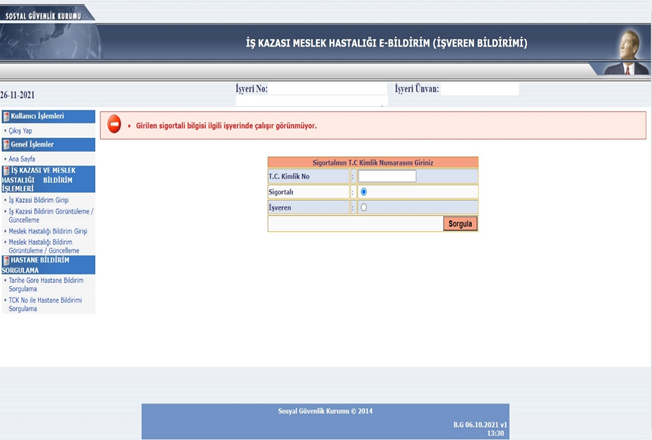Click the Sorgula button
This screenshot has height=440, width=652.
[460, 224]
